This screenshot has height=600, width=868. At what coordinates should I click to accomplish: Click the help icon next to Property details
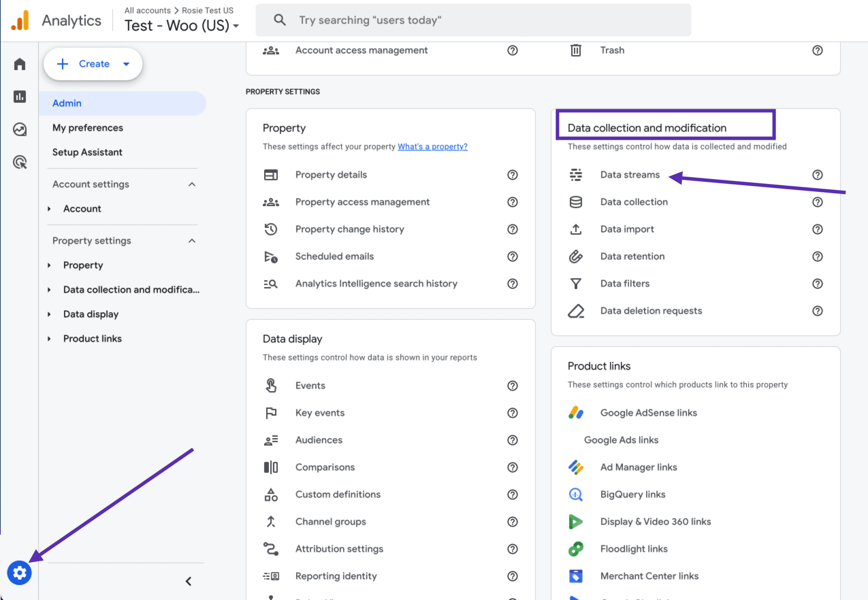point(512,174)
